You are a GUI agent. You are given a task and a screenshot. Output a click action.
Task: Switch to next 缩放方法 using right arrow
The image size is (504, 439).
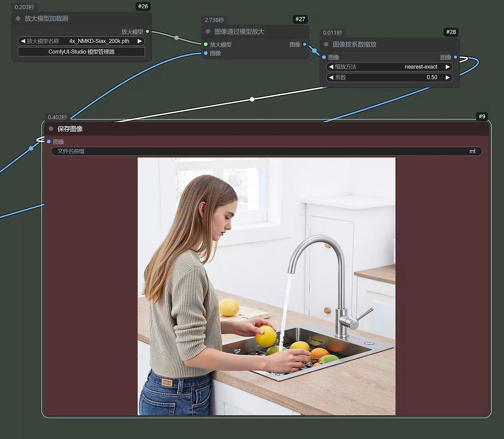click(x=448, y=67)
